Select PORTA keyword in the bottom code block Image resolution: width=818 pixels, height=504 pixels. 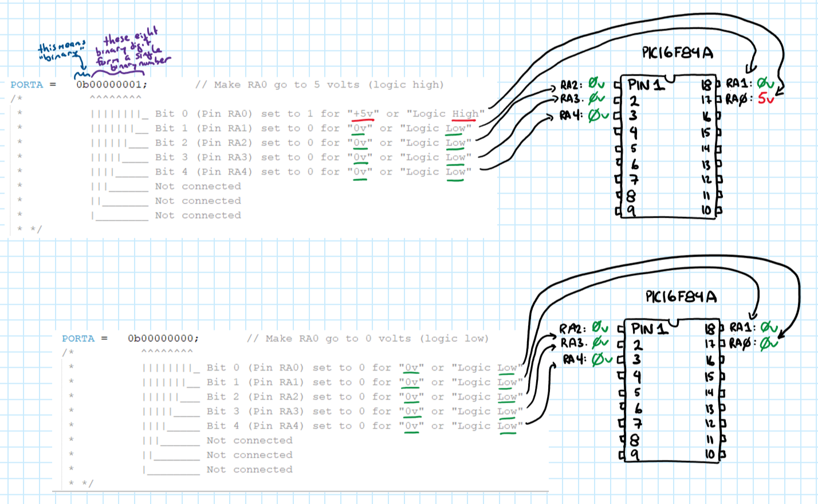(78, 338)
